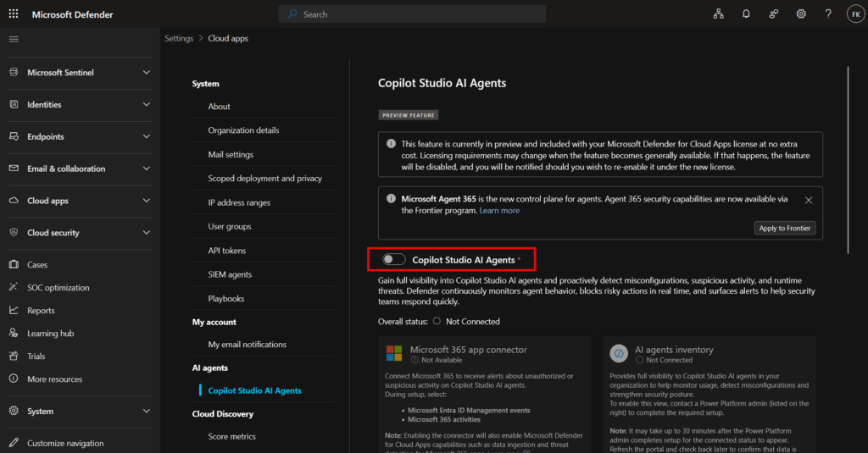Expand the Cloud apps chevron

click(x=146, y=201)
